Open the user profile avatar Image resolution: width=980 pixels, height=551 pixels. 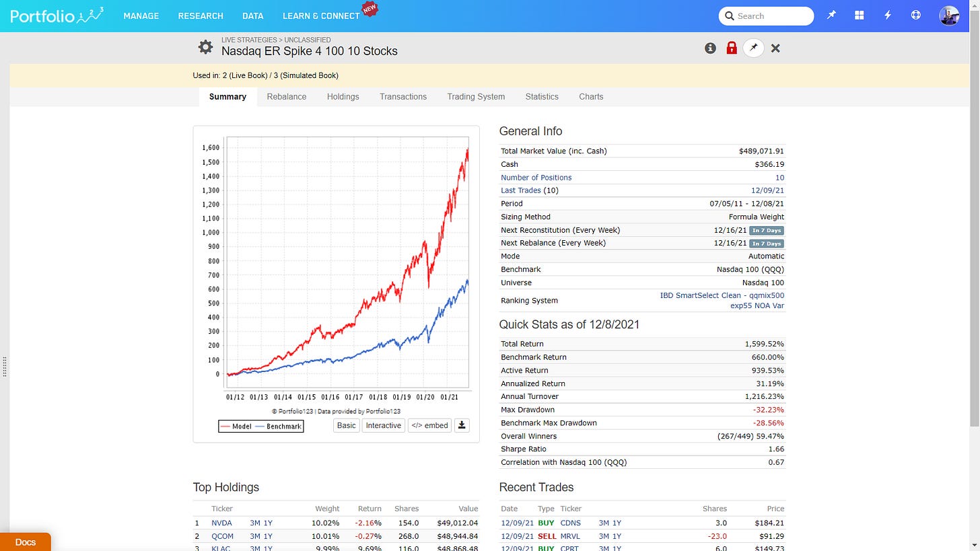[x=949, y=15]
